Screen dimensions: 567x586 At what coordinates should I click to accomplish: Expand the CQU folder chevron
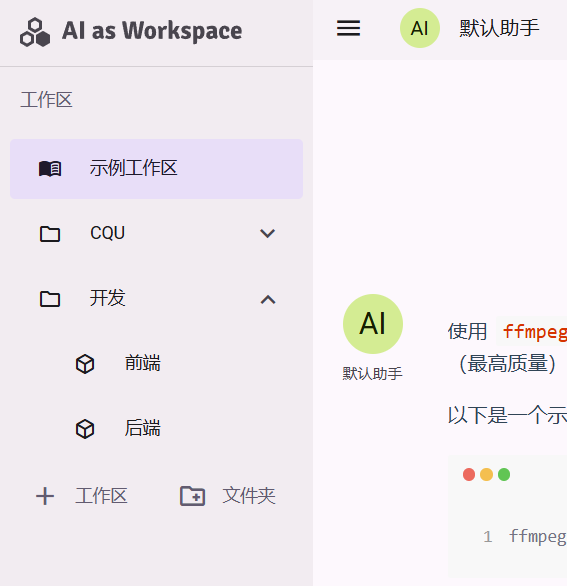pyautogui.click(x=268, y=234)
